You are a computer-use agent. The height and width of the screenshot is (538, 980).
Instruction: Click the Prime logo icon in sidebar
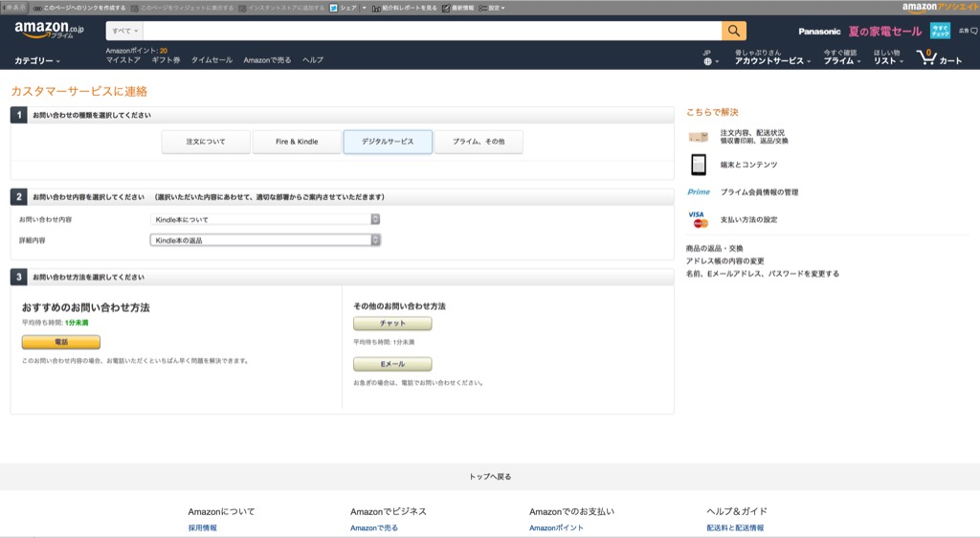[698, 191]
